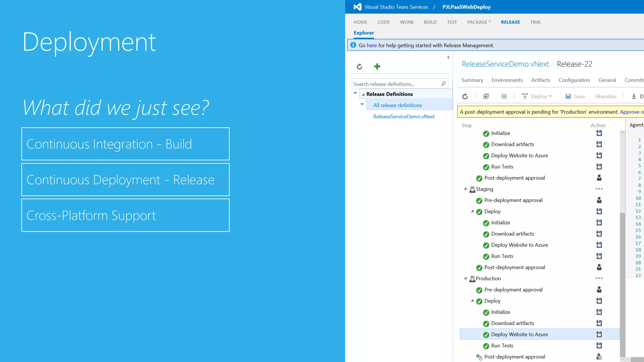Collapse the Release Definitions tree

(363, 94)
